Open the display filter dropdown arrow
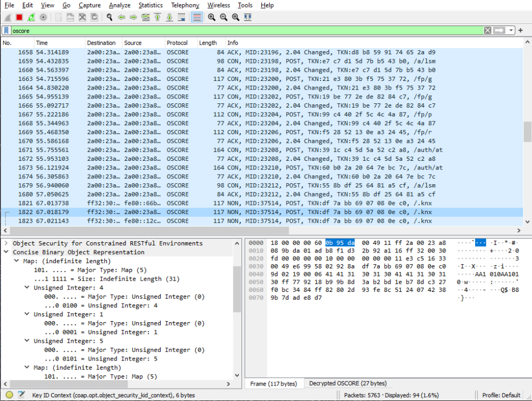The height and width of the screenshot is (401, 532). point(511,30)
